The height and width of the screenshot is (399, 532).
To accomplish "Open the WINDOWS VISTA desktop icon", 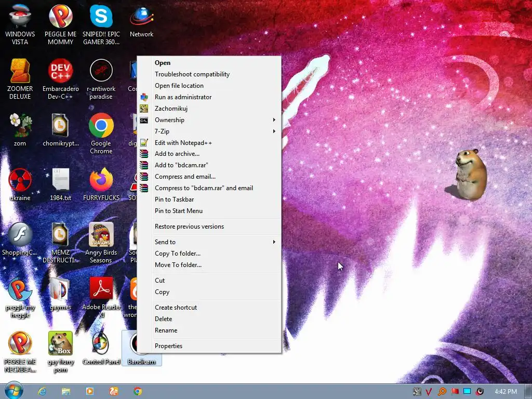I will pyautogui.click(x=20, y=24).
